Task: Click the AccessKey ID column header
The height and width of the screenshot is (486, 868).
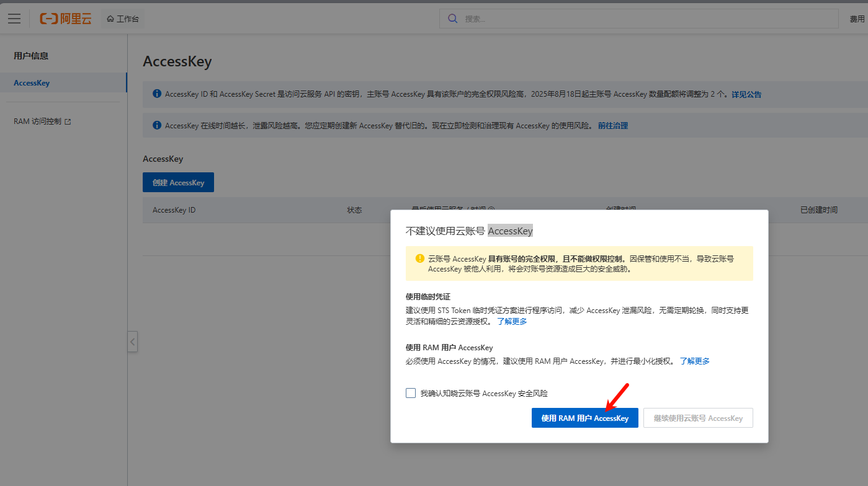Action: tap(174, 210)
